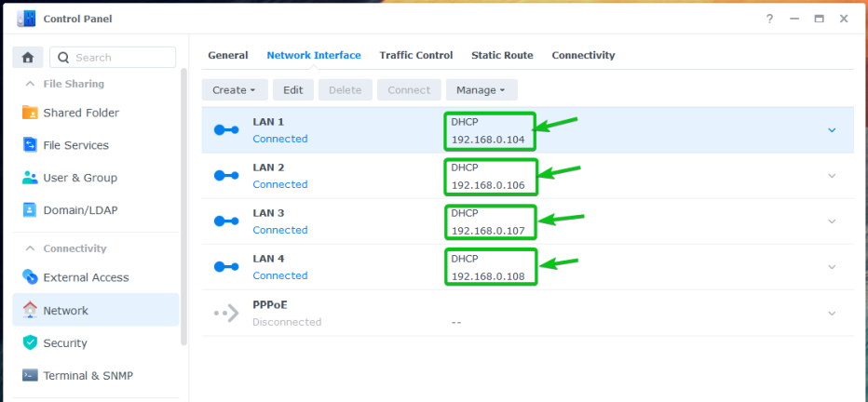The height and width of the screenshot is (402, 868).
Task: Expand PPPoE details chevron
Action: [832, 313]
